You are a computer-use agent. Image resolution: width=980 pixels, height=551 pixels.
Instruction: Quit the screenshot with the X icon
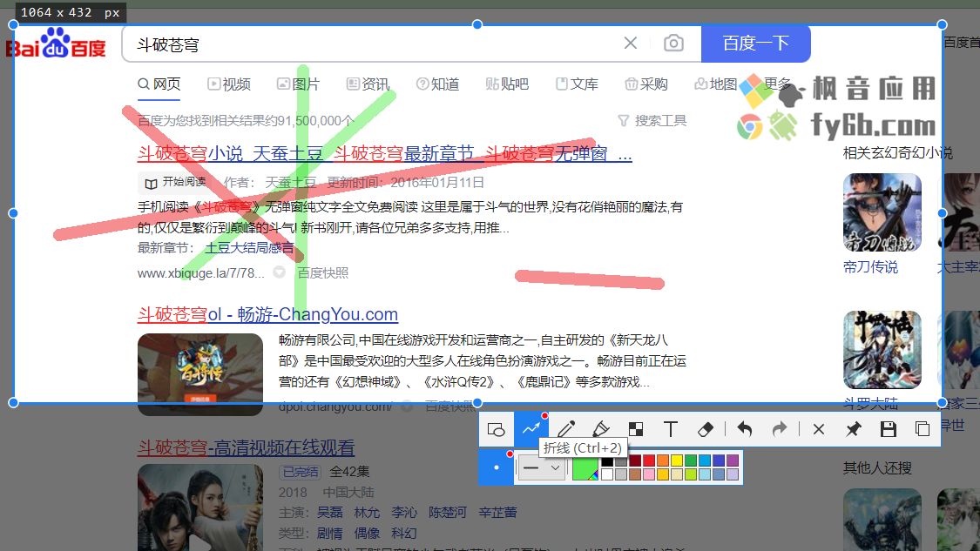[818, 429]
